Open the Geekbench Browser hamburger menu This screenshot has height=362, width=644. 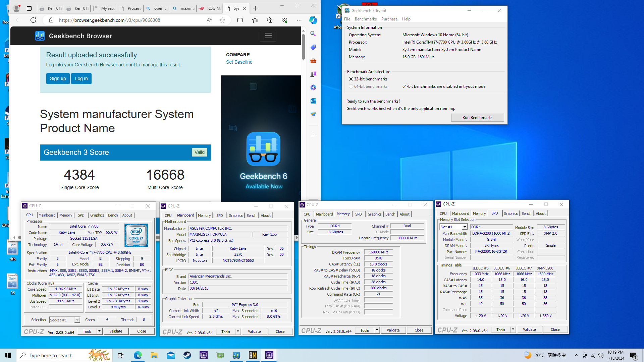(268, 36)
